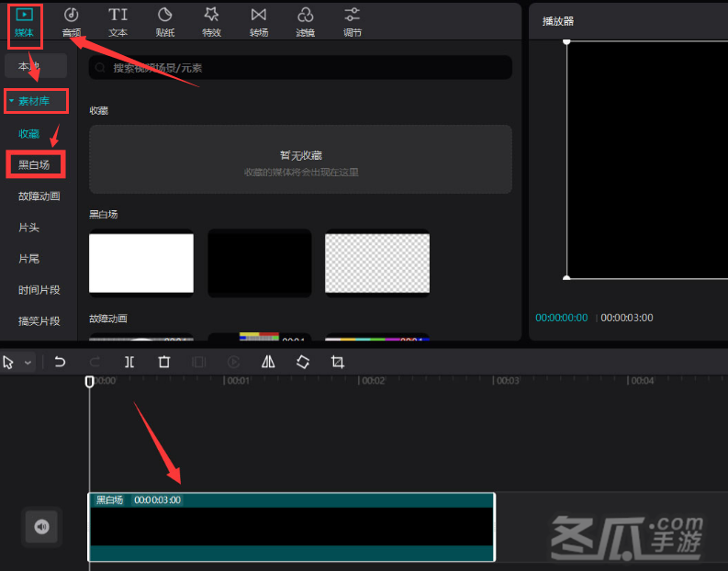The image size is (728, 571).
Task: Open the 故障动画 sidebar category
Action: coord(39,196)
